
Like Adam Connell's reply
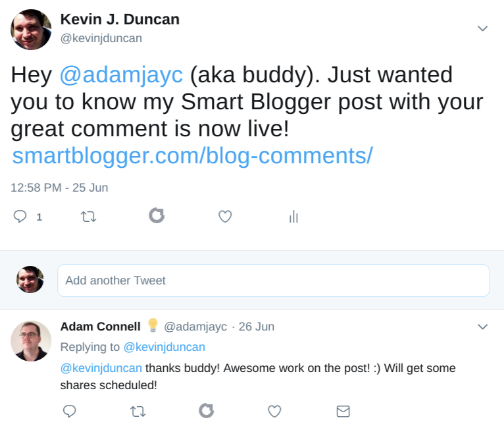(274, 412)
